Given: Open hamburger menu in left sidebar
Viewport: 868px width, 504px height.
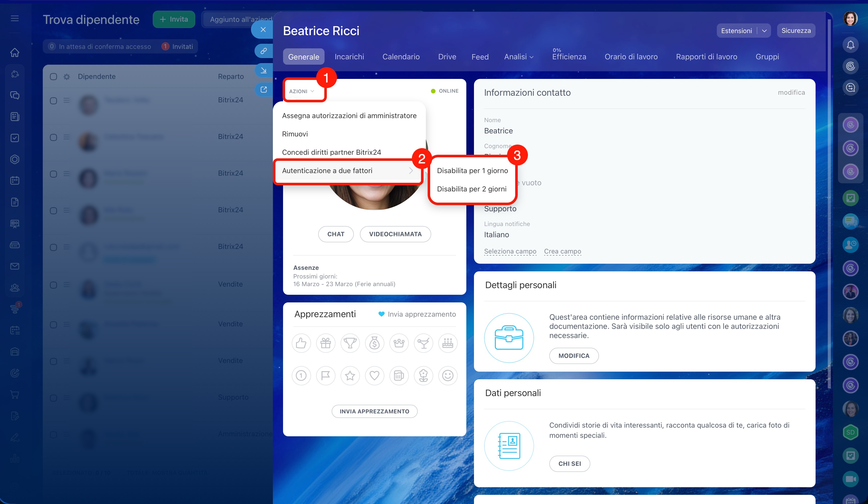Looking at the screenshot, I should [15, 18].
